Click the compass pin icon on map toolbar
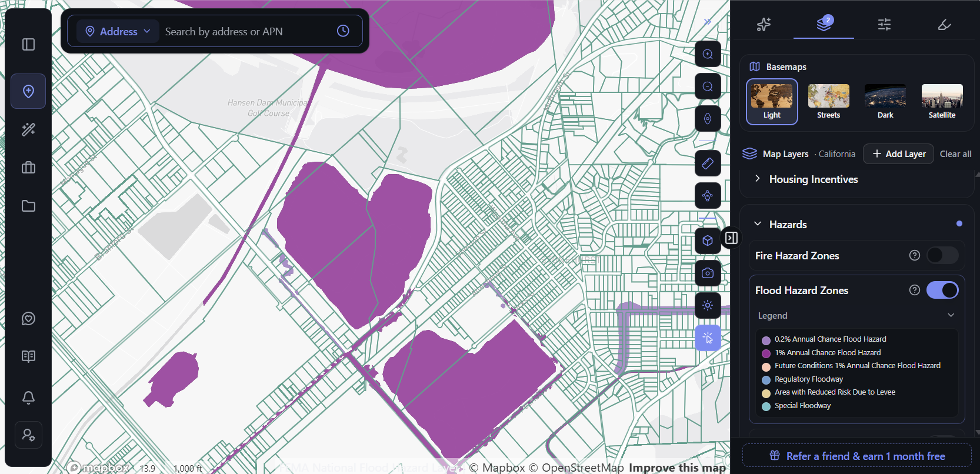Image resolution: width=980 pixels, height=474 pixels. click(708, 119)
